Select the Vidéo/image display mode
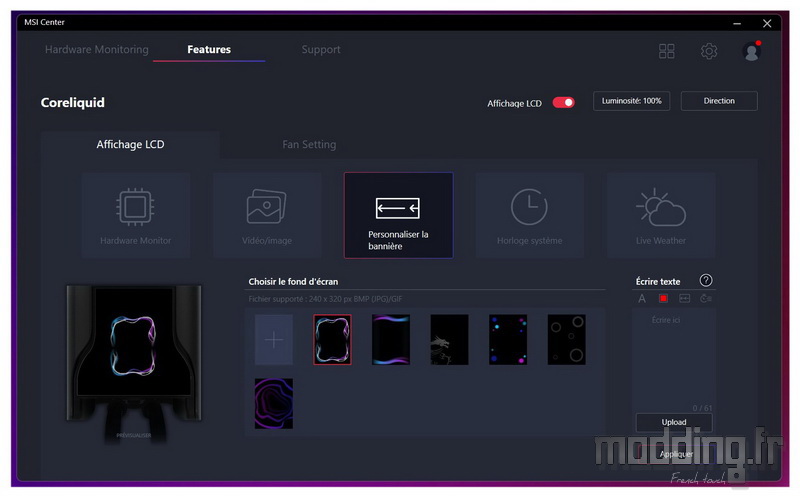 (267, 215)
